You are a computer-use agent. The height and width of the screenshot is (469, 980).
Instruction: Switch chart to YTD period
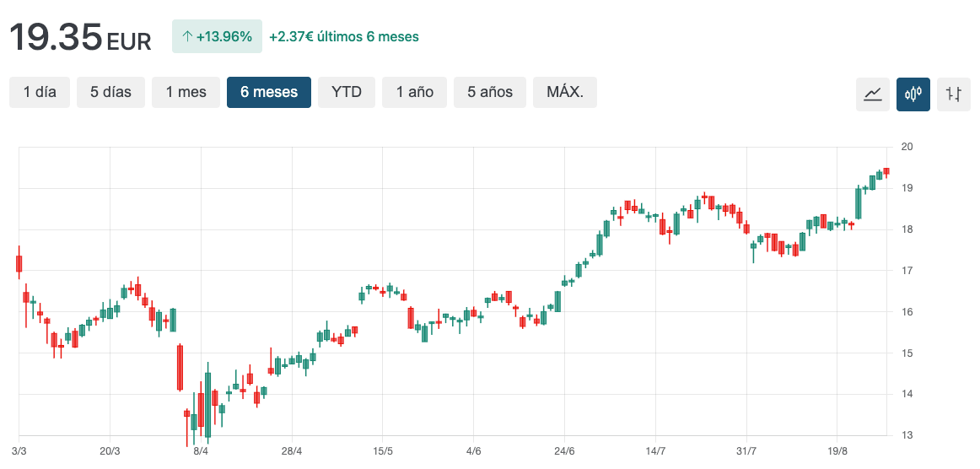point(346,92)
